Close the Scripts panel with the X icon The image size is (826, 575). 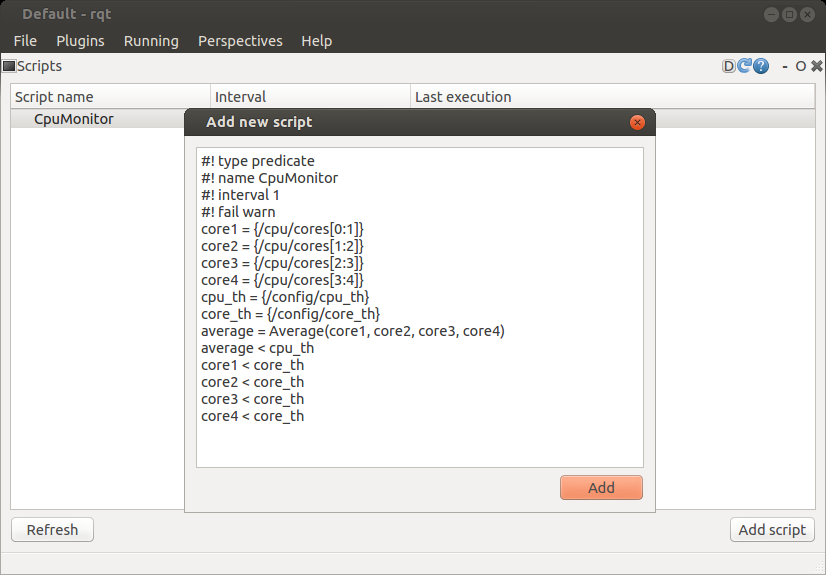pos(816,67)
